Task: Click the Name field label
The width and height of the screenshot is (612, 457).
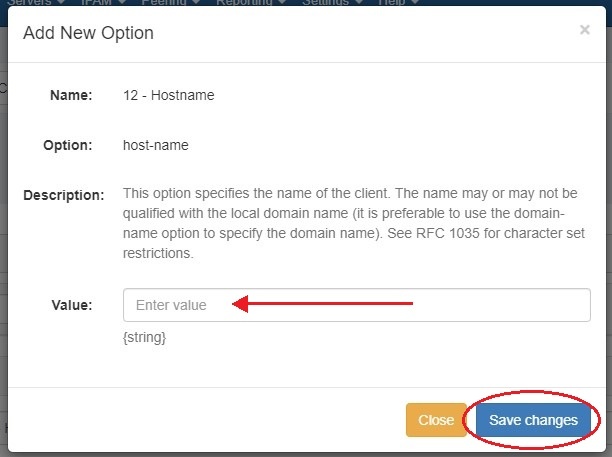Action: pos(71,95)
